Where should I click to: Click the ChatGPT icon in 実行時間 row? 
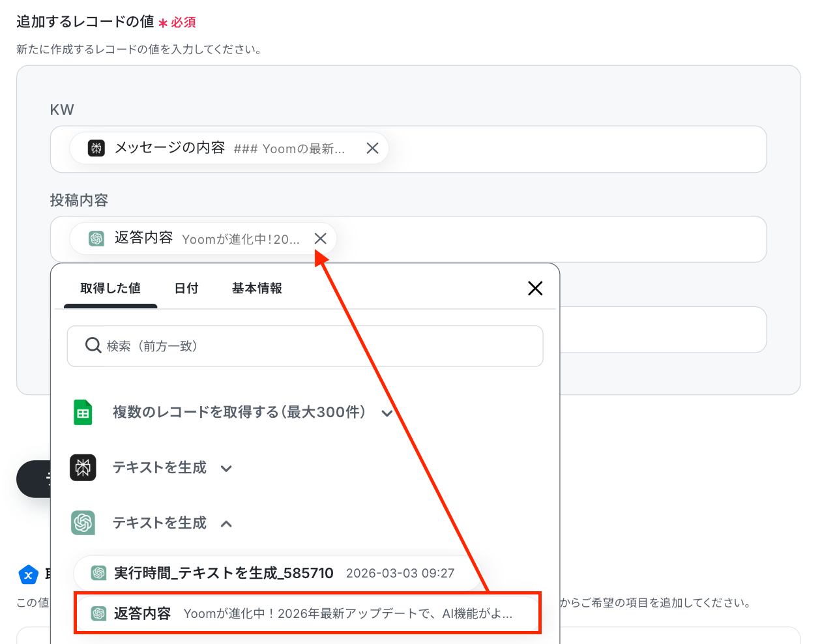(x=98, y=573)
